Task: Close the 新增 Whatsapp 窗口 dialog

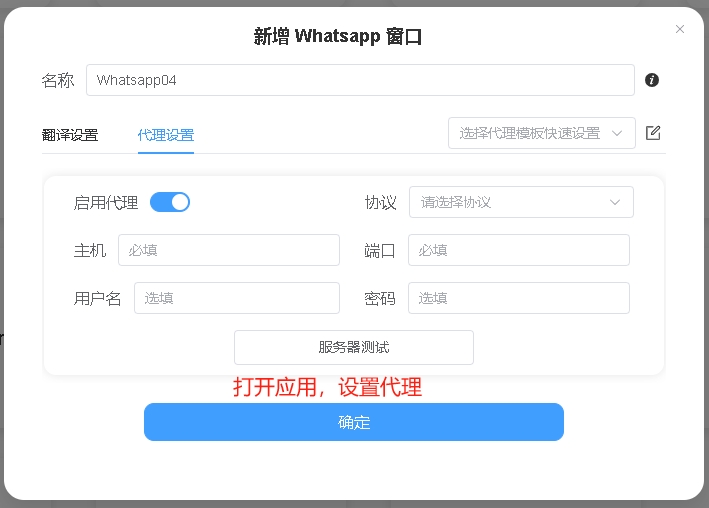Action: 680,29
